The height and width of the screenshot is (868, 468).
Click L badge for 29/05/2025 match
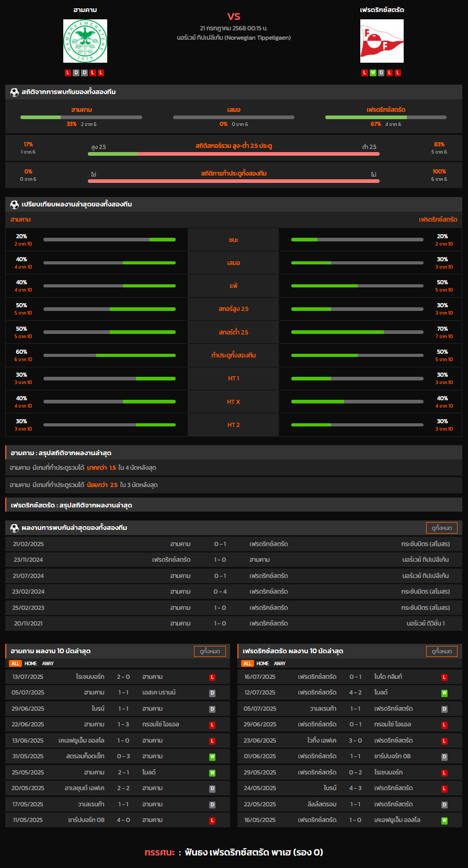444,773
